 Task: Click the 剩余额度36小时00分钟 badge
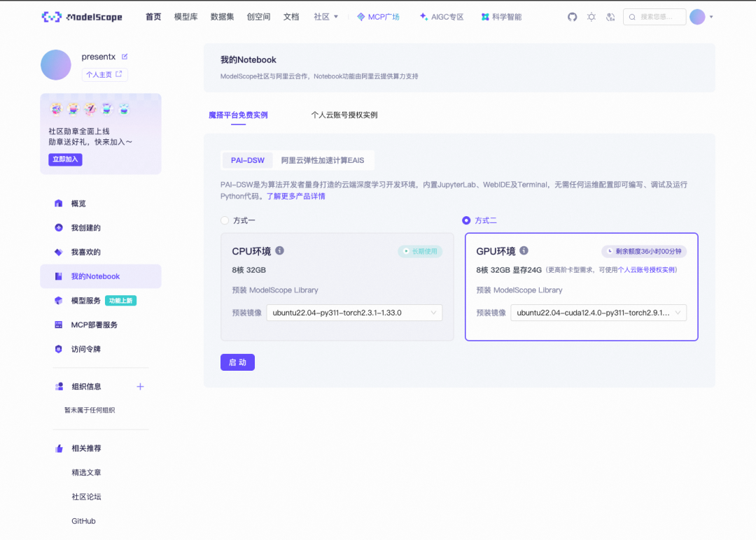click(x=644, y=251)
